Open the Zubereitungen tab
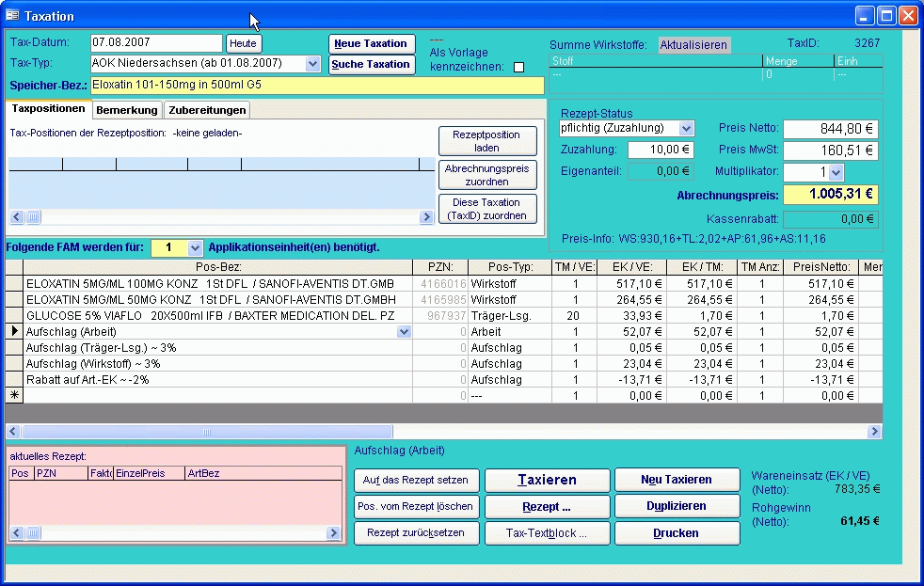 [x=207, y=110]
